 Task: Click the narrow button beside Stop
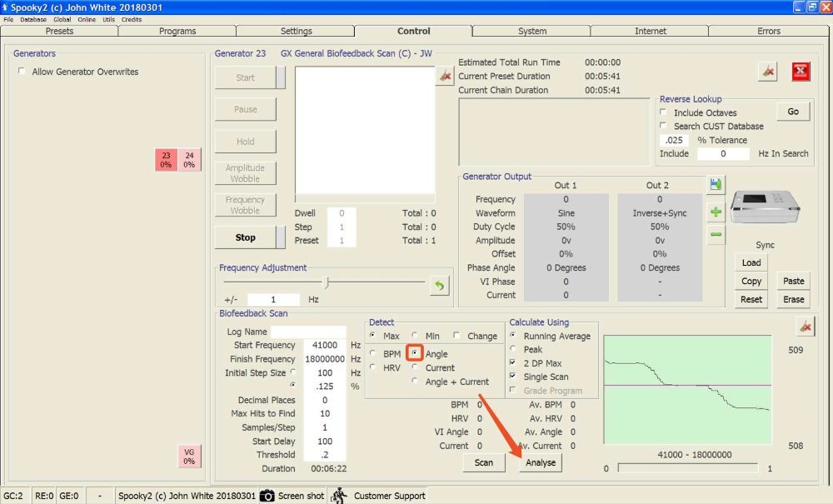click(281, 237)
